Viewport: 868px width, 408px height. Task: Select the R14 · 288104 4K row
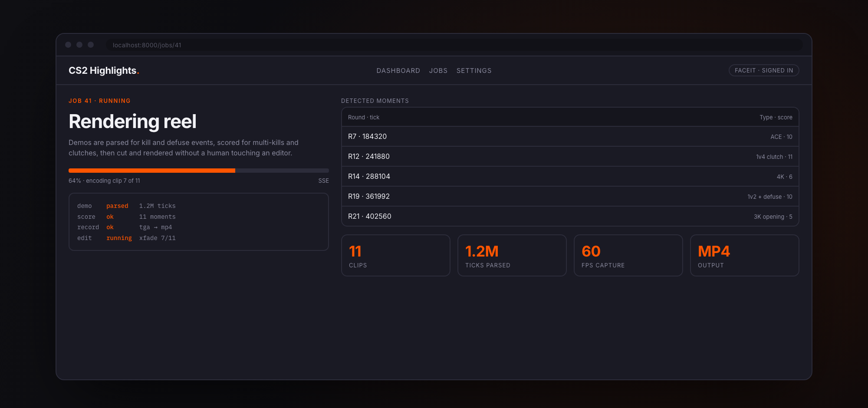[x=570, y=176]
